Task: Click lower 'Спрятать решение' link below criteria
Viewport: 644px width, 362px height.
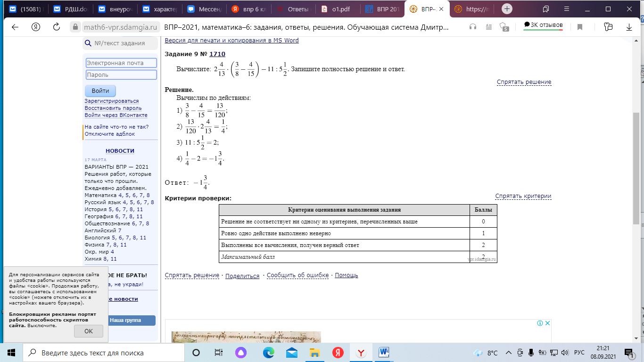Action: (x=192, y=275)
